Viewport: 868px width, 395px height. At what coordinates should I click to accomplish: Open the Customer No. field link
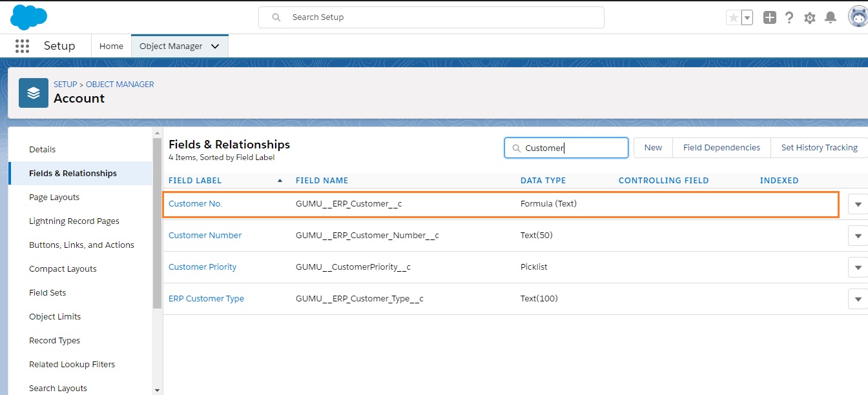point(195,203)
